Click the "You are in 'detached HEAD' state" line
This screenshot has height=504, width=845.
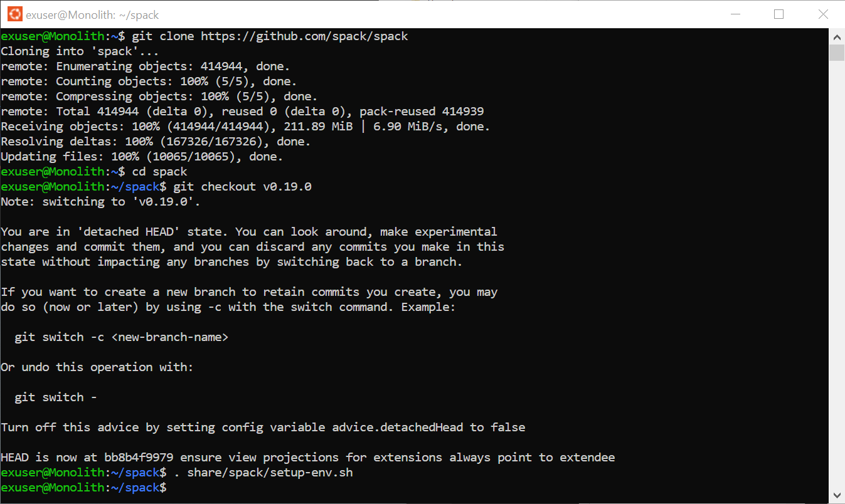pyautogui.click(x=249, y=232)
